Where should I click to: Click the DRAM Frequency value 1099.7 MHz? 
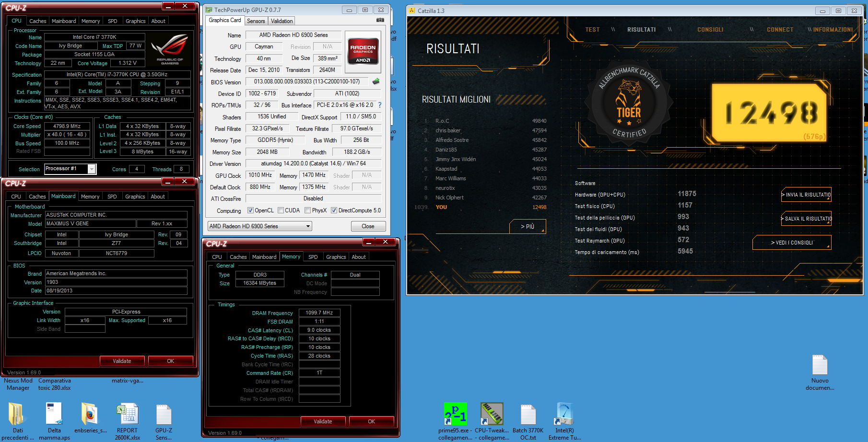pyautogui.click(x=319, y=313)
